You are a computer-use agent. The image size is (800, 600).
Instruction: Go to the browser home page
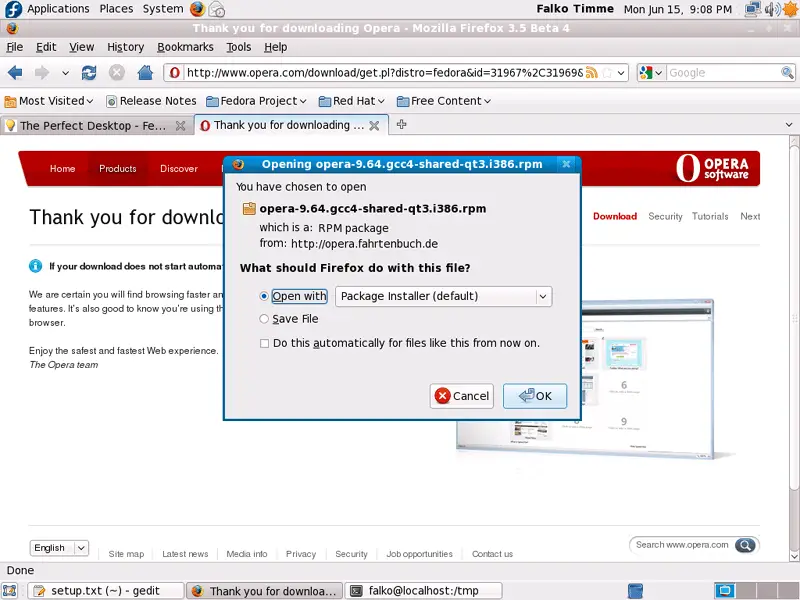(x=145, y=72)
